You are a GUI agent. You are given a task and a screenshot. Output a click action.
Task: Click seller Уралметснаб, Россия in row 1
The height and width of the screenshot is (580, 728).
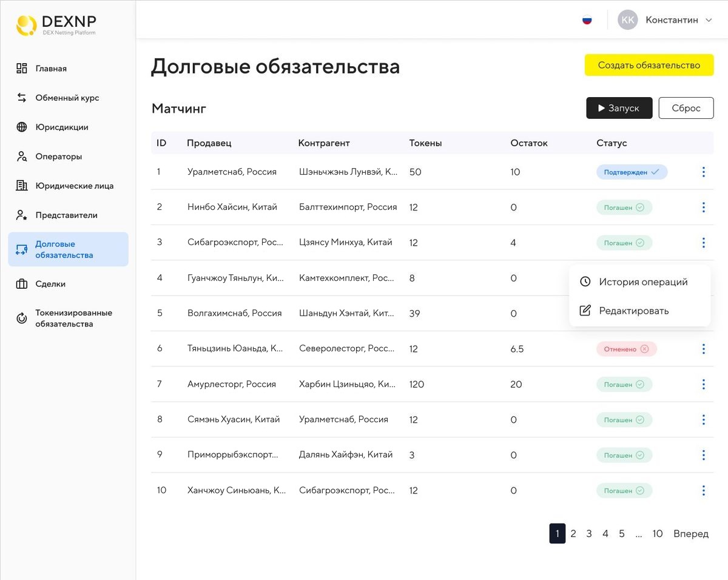[x=232, y=172]
